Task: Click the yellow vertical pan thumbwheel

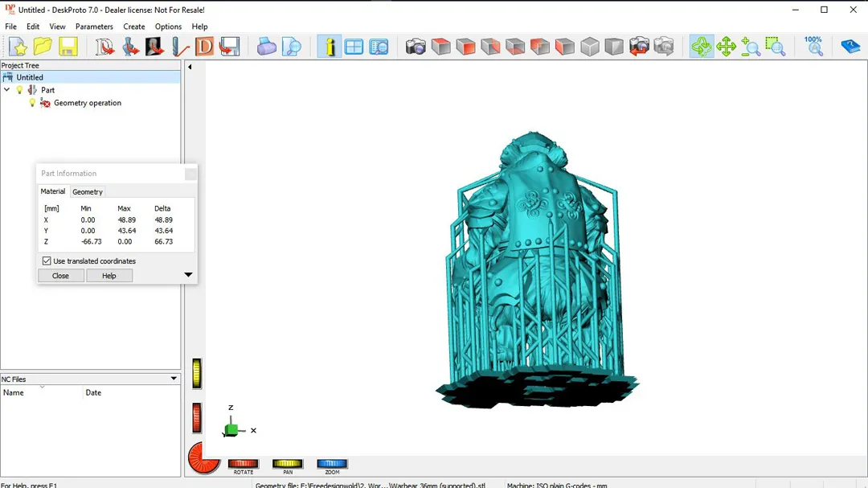Action: click(197, 373)
